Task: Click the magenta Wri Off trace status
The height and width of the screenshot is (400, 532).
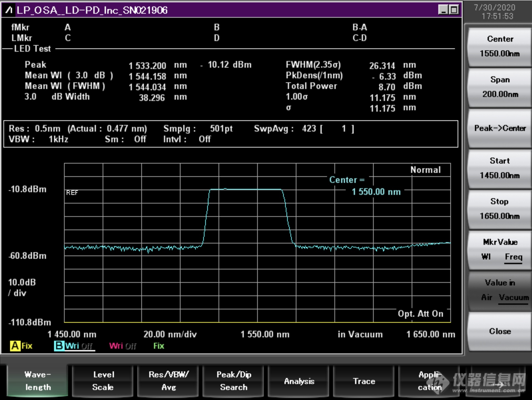Action: coord(123,346)
